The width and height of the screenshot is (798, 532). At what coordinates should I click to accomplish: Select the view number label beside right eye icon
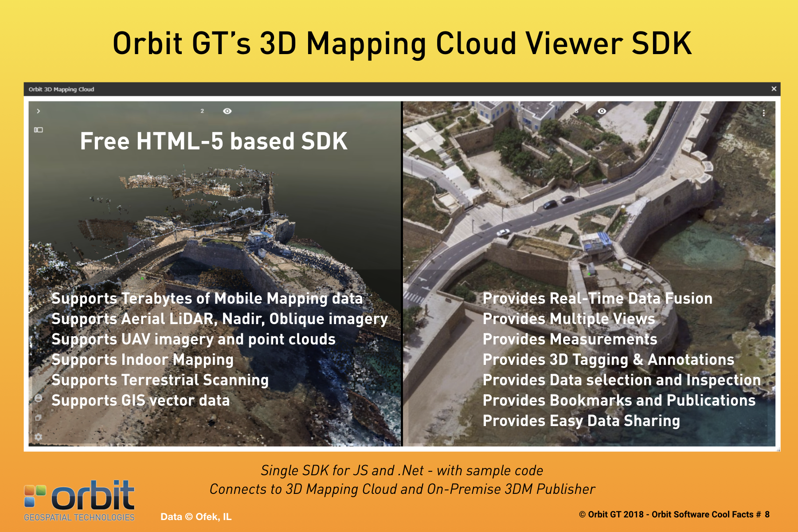[x=576, y=111]
